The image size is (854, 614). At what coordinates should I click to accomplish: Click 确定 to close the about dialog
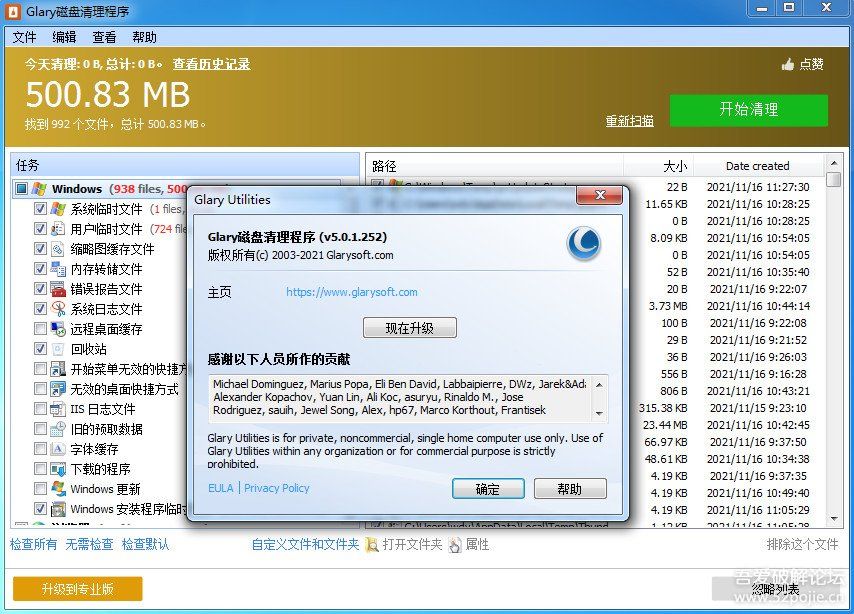click(488, 489)
